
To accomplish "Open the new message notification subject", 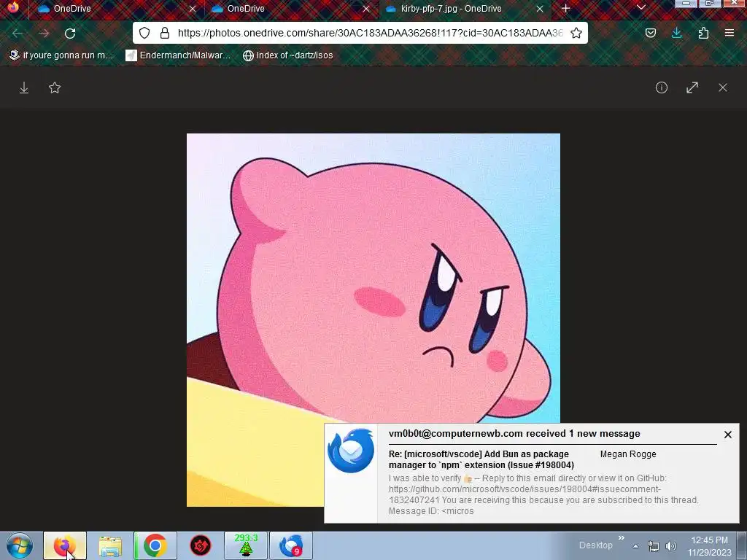I will point(481,459).
